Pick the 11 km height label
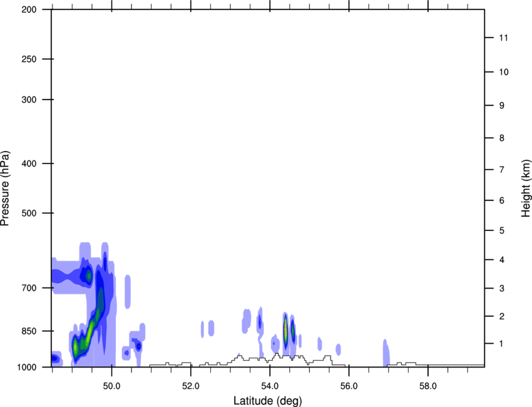Image resolution: width=532 pixels, height=407 pixels. pyautogui.click(x=504, y=38)
